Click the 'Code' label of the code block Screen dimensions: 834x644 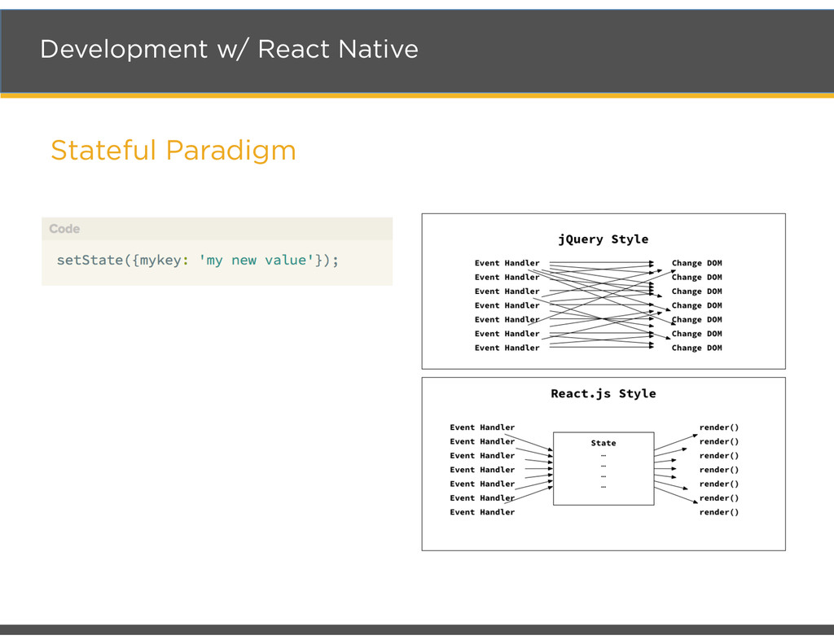click(x=64, y=229)
